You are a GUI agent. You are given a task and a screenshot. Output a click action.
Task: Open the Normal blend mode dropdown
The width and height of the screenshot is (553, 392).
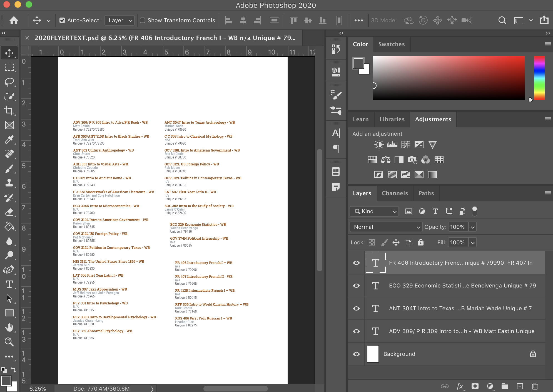coord(386,227)
